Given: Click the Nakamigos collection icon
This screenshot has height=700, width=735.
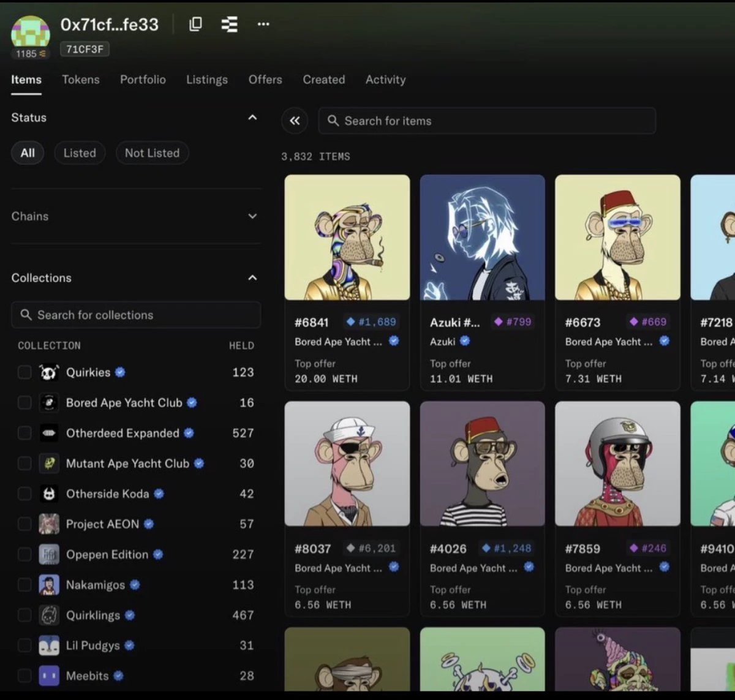Looking at the screenshot, I should coord(49,585).
